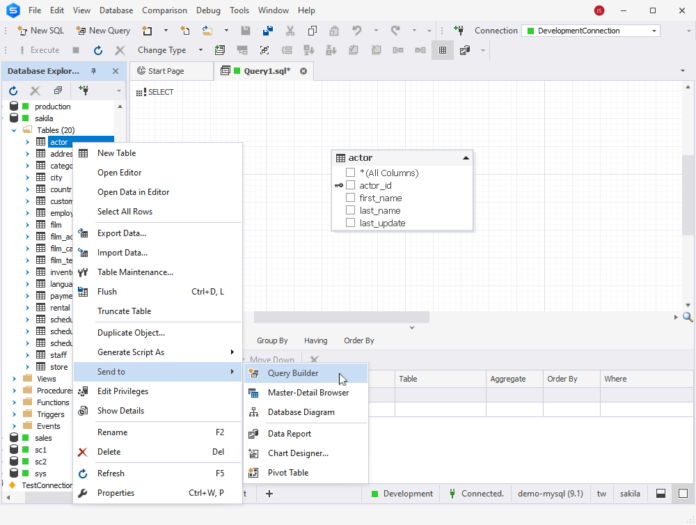
Task: Tick the first_name column checkbox
Action: (x=350, y=198)
